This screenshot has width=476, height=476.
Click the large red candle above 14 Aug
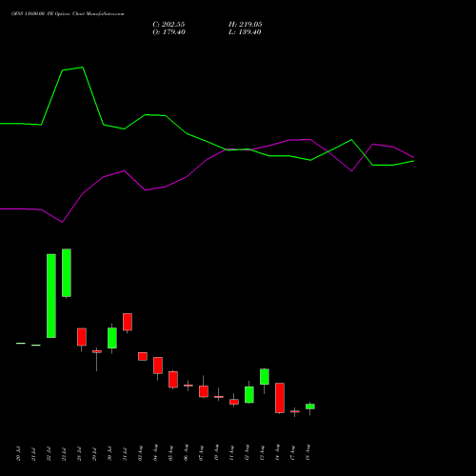[280, 398]
